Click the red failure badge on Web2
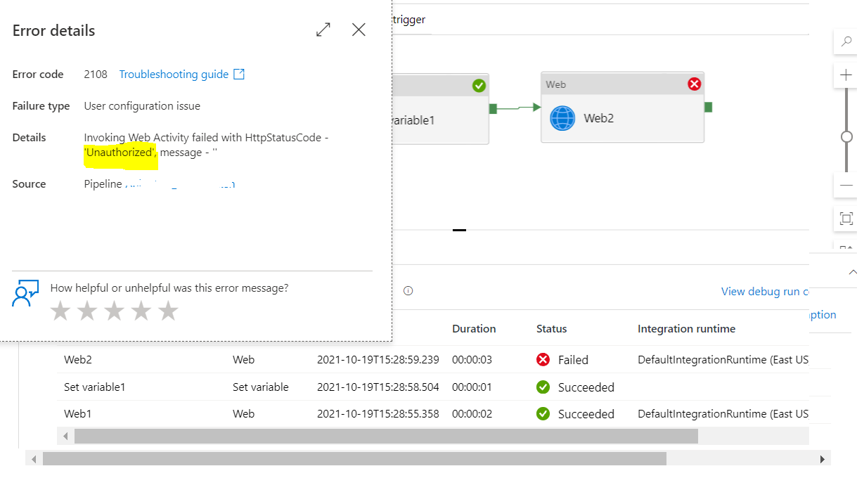 (x=695, y=84)
